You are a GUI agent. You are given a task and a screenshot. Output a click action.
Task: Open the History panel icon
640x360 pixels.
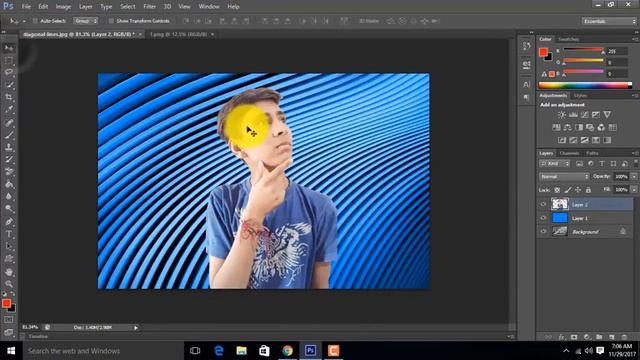point(527,46)
